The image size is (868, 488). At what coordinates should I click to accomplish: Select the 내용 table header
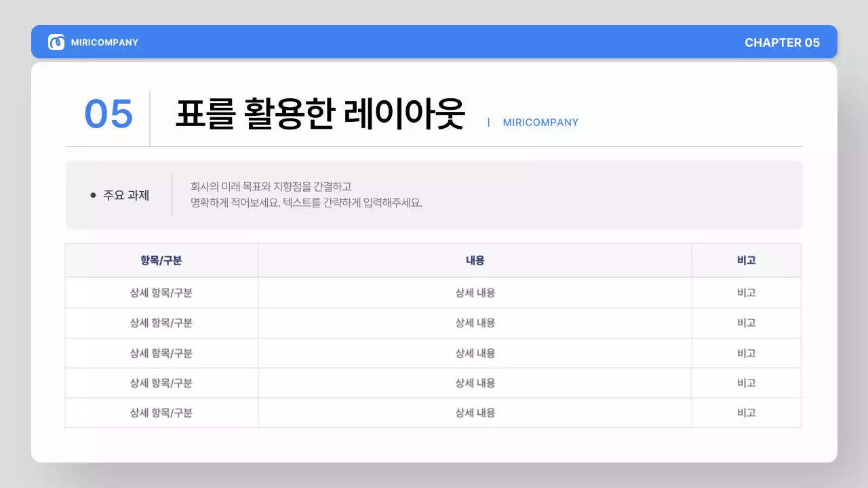tap(475, 260)
